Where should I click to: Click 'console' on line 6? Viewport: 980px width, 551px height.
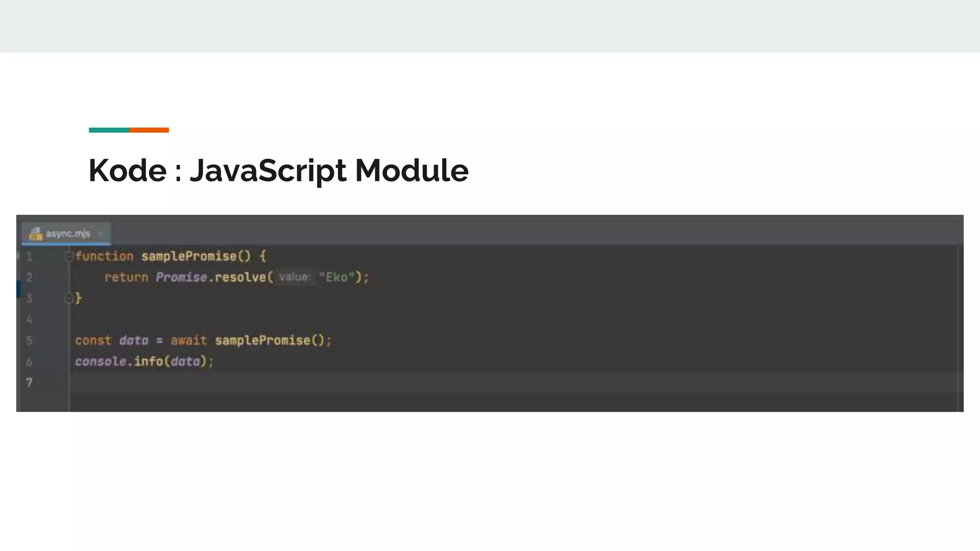tap(100, 362)
